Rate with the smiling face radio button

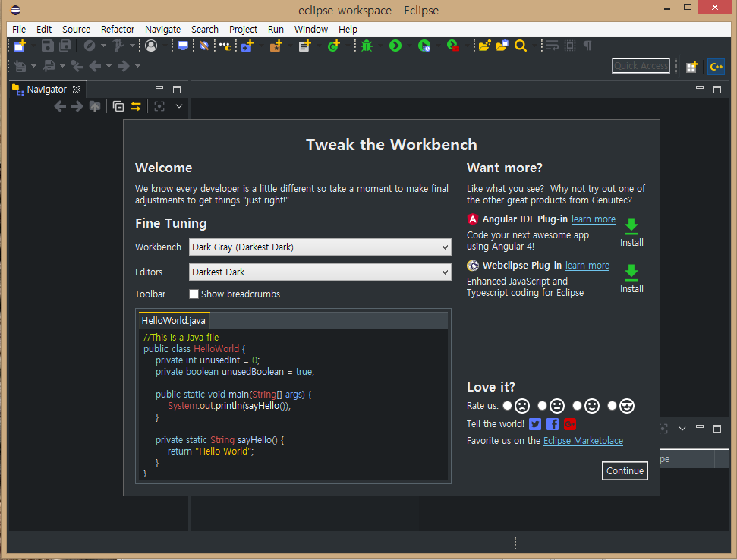tap(577, 405)
